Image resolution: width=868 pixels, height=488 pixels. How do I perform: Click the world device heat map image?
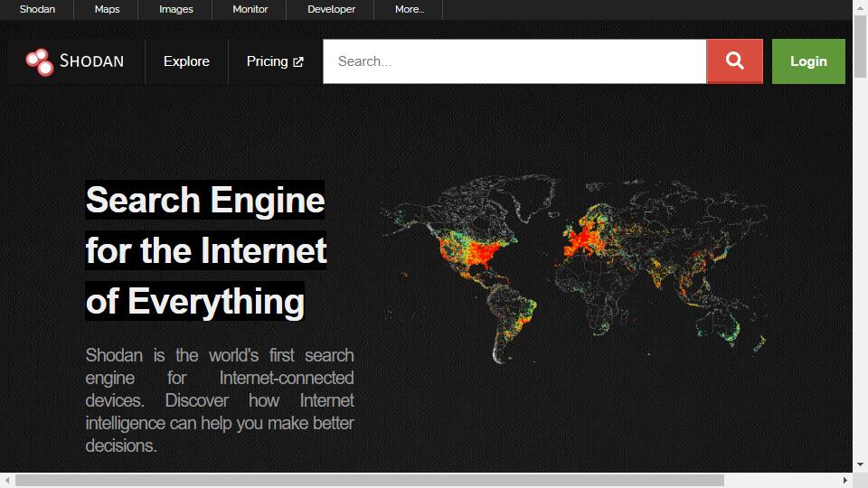(574, 270)
